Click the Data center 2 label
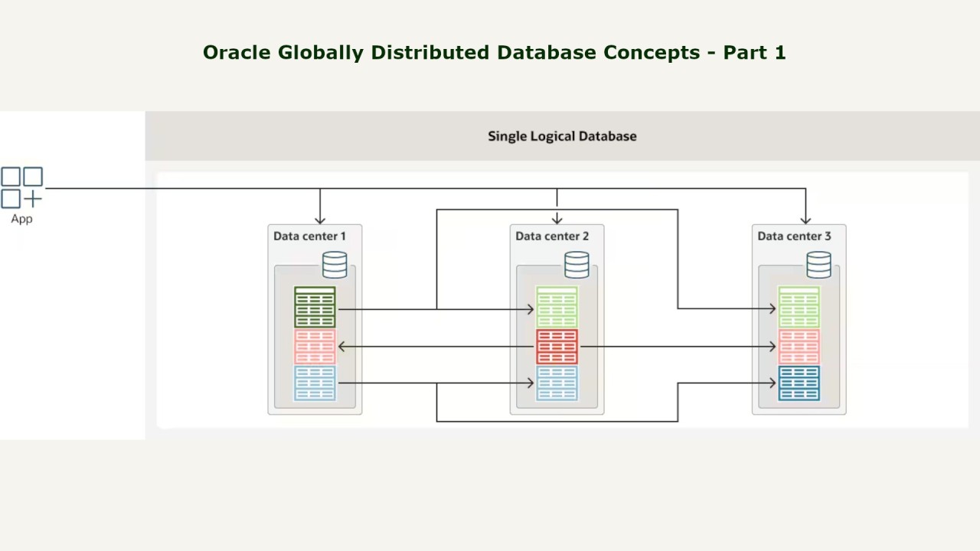Screen dimensions: 980x551 tap(552, 236)
